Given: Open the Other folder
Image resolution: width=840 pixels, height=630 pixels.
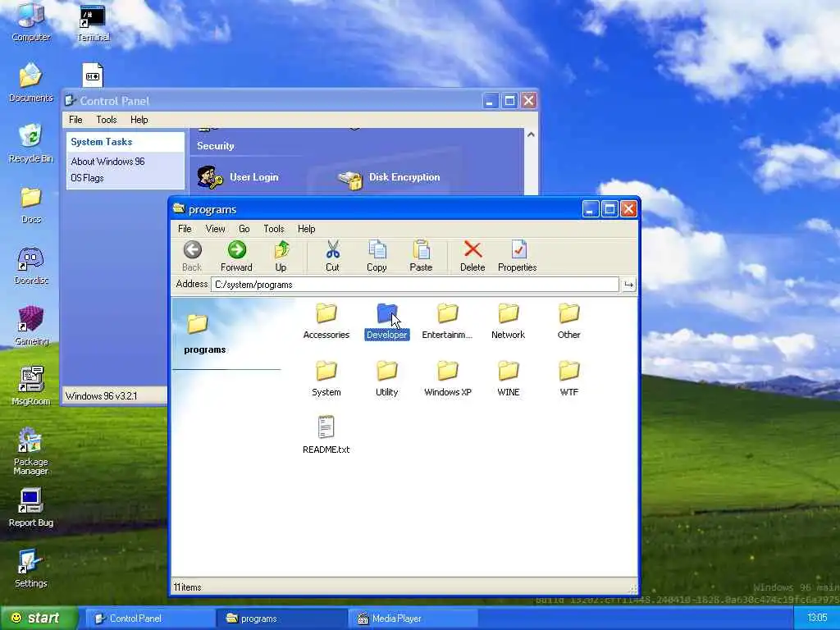Looking at the screenshot, I should tap(568, 321).
